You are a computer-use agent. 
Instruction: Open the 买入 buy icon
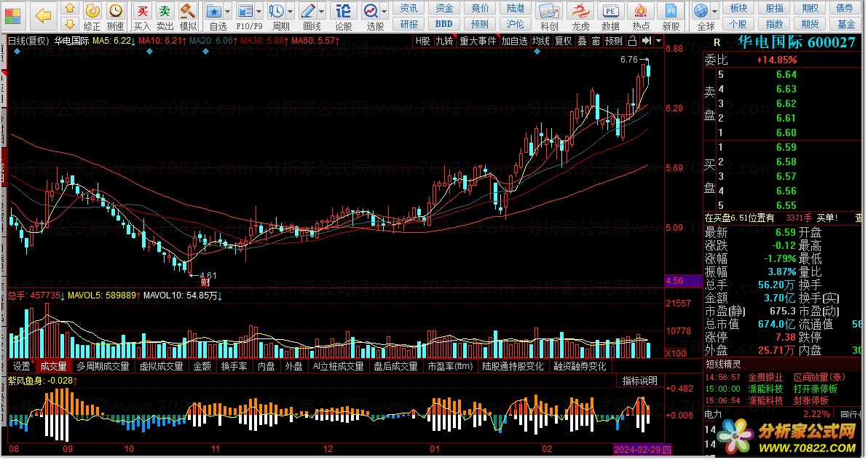(142, 10)
